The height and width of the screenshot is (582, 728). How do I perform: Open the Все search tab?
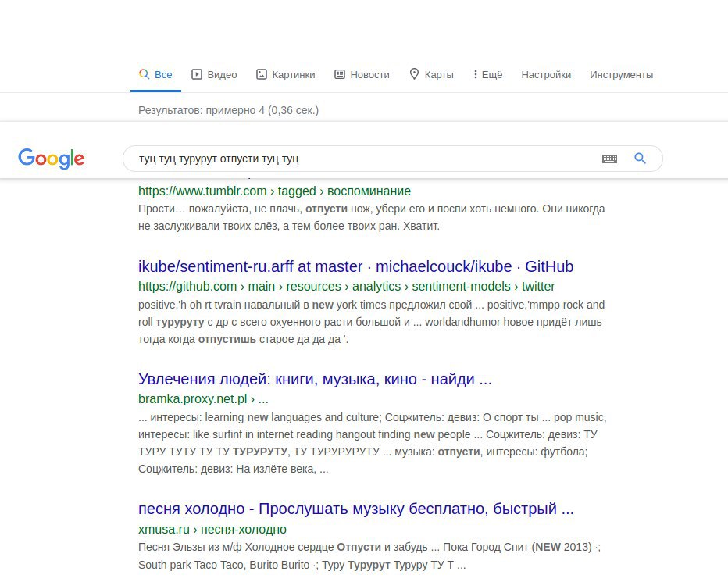tap(155, 75)
